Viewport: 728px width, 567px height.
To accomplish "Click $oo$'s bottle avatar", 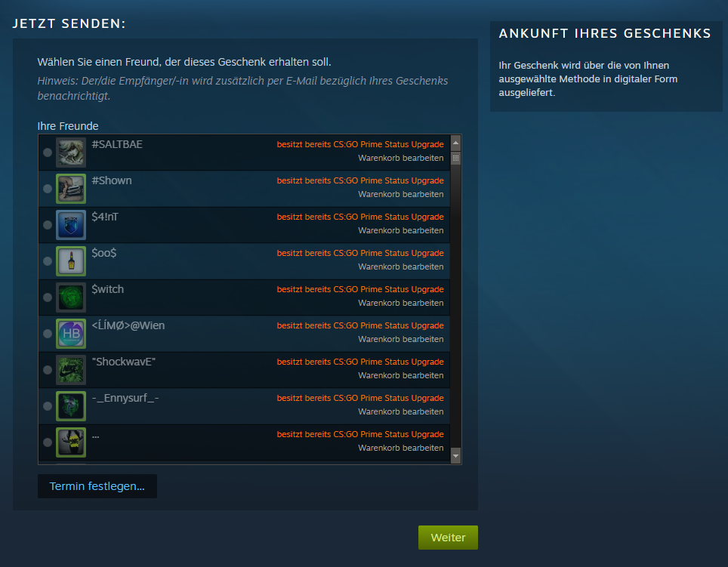I will (71, 260).
